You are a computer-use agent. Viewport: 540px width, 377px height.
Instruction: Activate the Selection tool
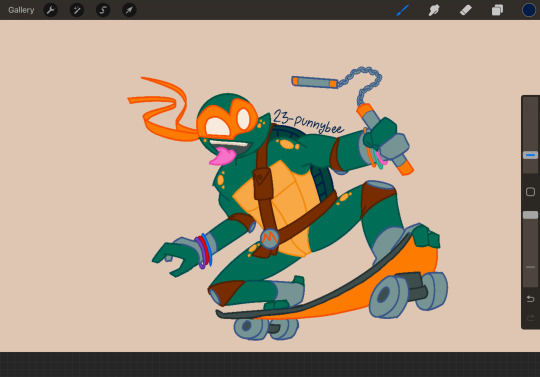[x=103, y=10]
